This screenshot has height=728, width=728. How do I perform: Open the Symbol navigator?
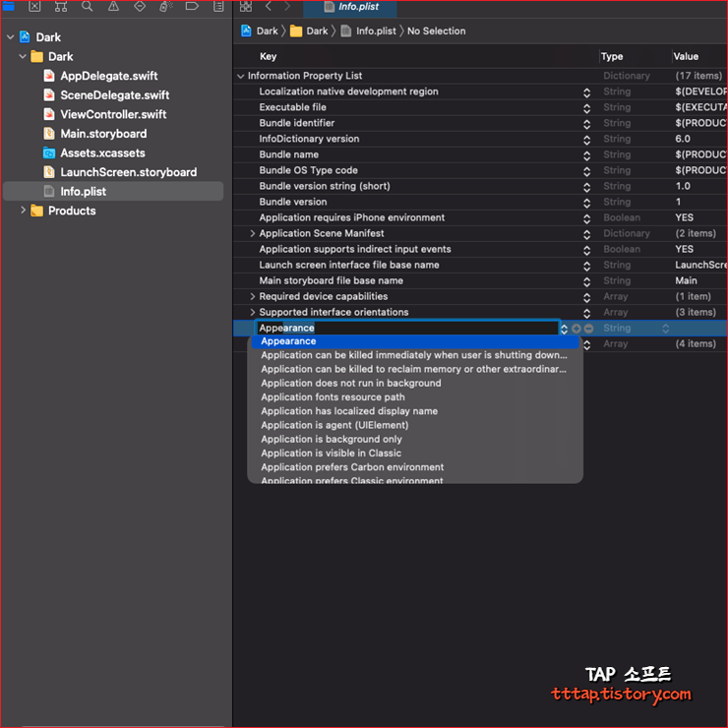pos(61,6)
